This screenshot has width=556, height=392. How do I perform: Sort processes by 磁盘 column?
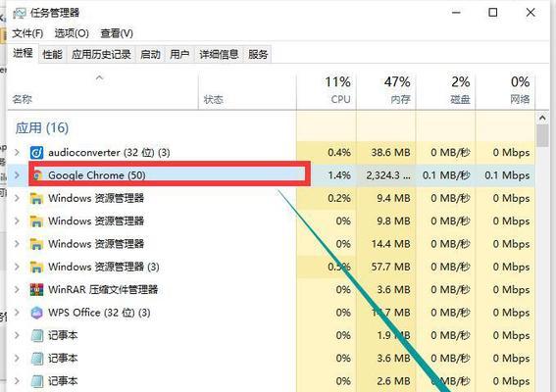(446, 91)
